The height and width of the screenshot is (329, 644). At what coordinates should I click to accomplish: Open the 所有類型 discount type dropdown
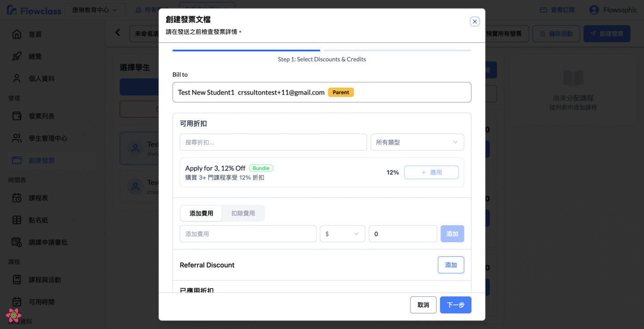[417, 142]
